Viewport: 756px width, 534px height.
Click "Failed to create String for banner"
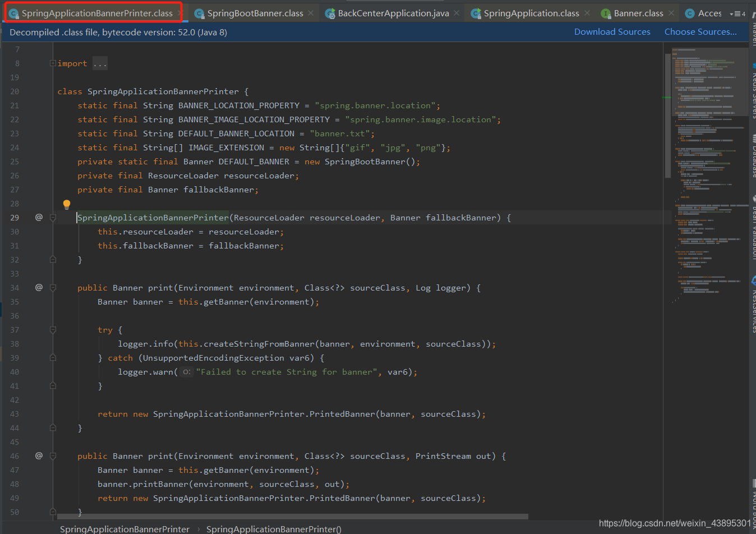[x=287, y=372]
